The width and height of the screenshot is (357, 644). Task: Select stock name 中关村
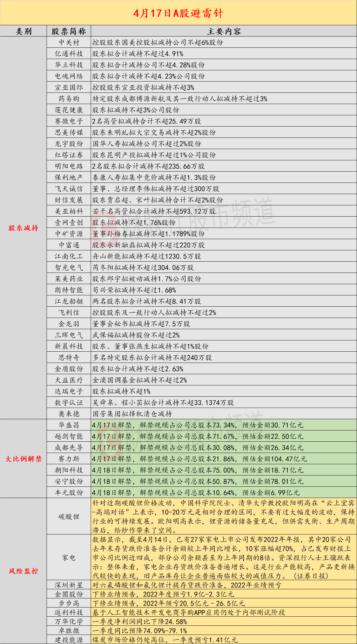[69, 43]
